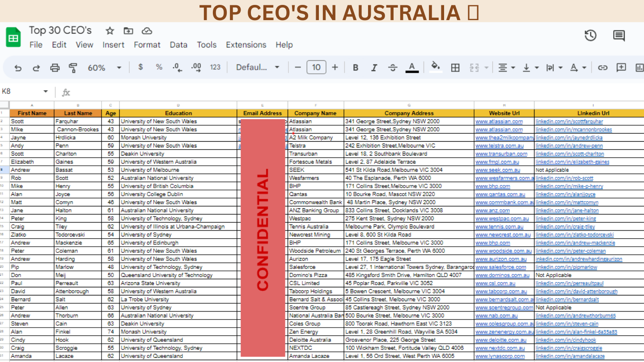Open the www.seek.com.au link

(498, 170)
